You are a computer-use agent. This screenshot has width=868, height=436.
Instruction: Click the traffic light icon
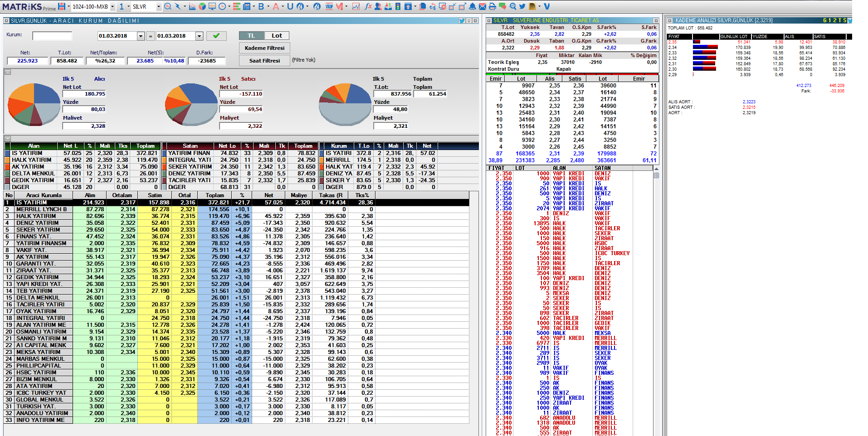398,6
